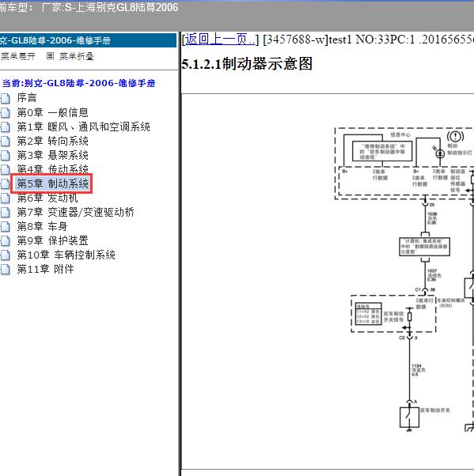Click the 制动指示灯 warning lamp symbol
474x476 pixels.
click(440, 154)
